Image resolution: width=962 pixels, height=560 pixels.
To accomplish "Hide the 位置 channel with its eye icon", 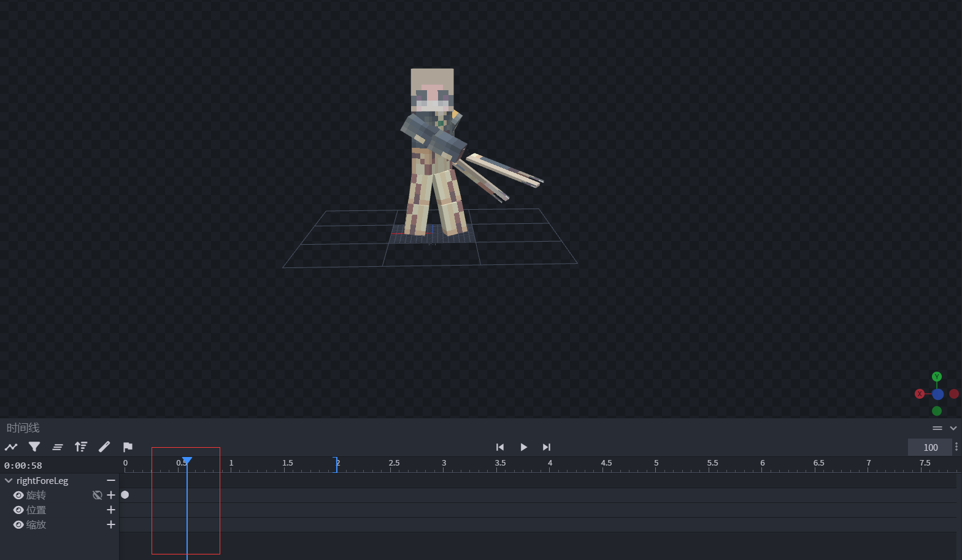I will point(18,510).
